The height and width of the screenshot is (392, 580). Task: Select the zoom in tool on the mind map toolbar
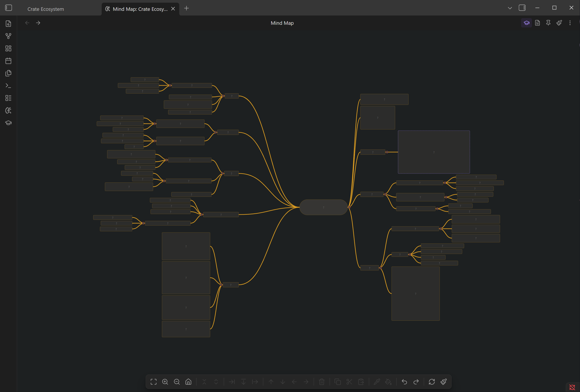click(165, 382)
